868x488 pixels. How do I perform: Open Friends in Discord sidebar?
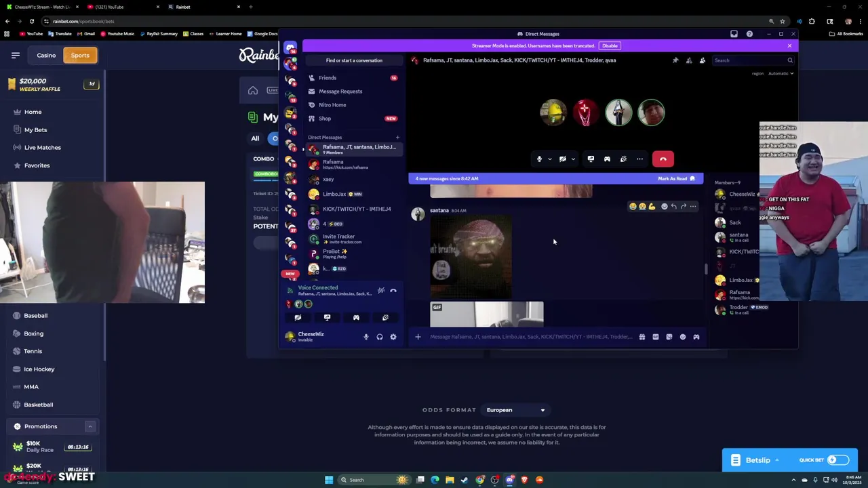pos(353,78)
